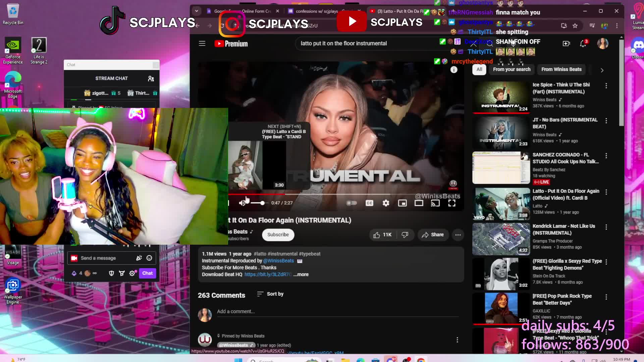Viewport: 644px width, 362px height.
Task: Click Add a comment field
Action: 338,312
